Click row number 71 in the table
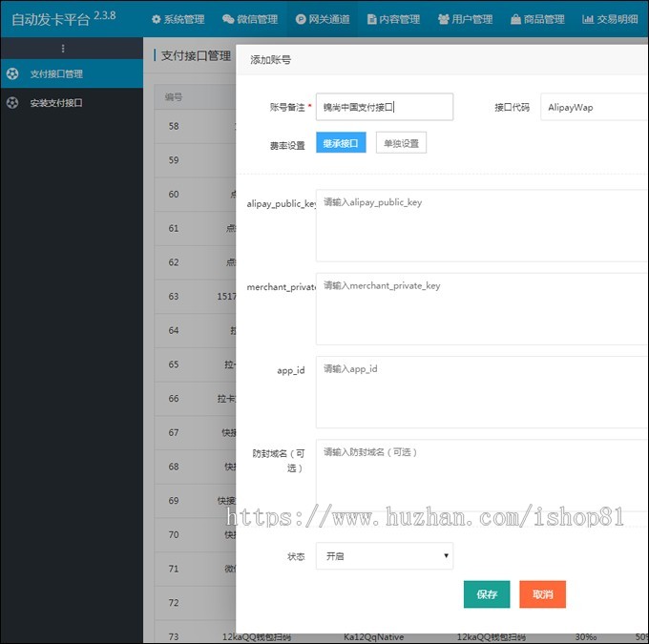The image size is (649, 644). 174,569
